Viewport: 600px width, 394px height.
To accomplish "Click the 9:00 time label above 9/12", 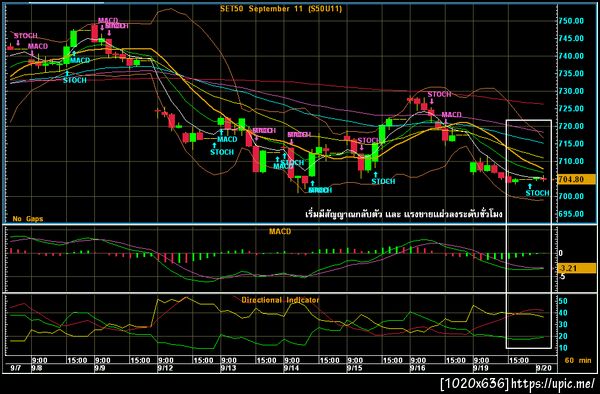I will (x=166, y=360).
